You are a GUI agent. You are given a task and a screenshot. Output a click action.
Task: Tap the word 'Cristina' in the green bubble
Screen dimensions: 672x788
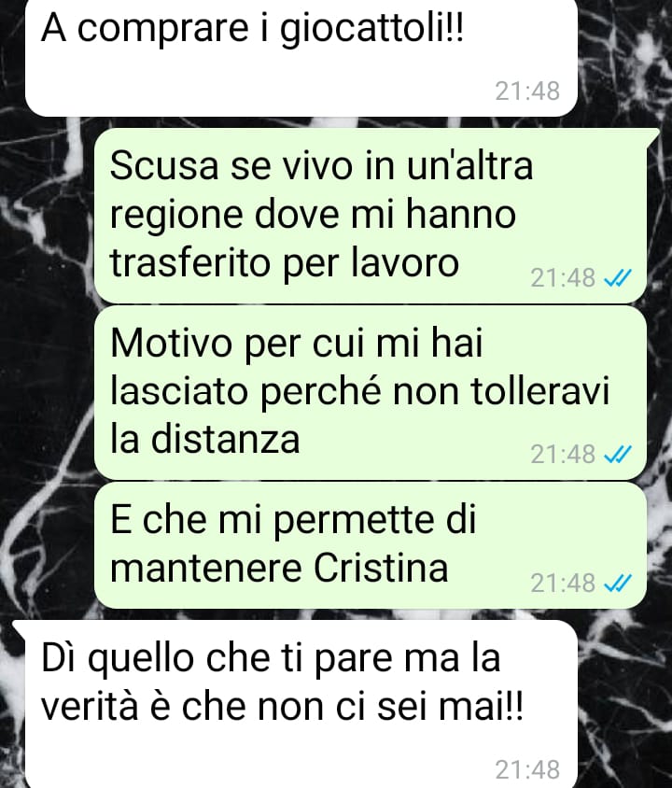[381, 568]
